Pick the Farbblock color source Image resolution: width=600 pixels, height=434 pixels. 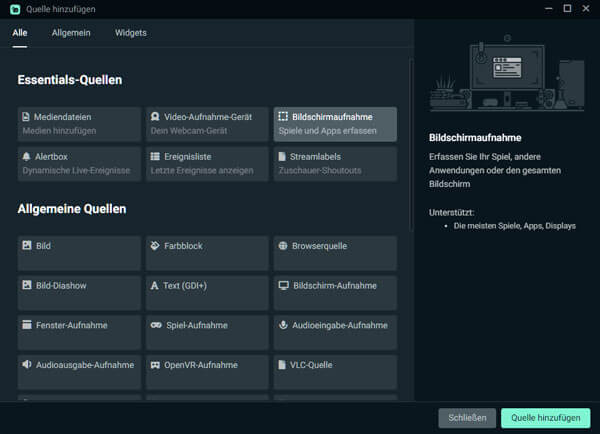(x=207, y=253)
